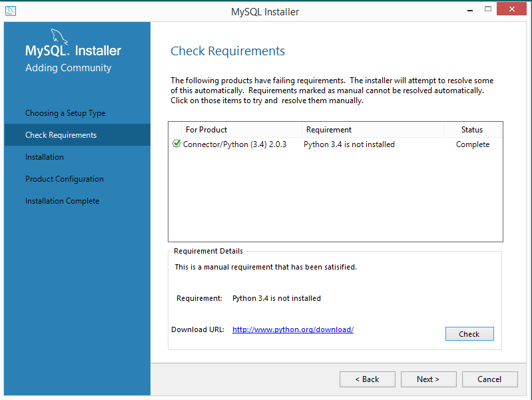Go to the Installation step in sidebar
This screenshot has height=400, width=532.
click(x=45, y=157)
